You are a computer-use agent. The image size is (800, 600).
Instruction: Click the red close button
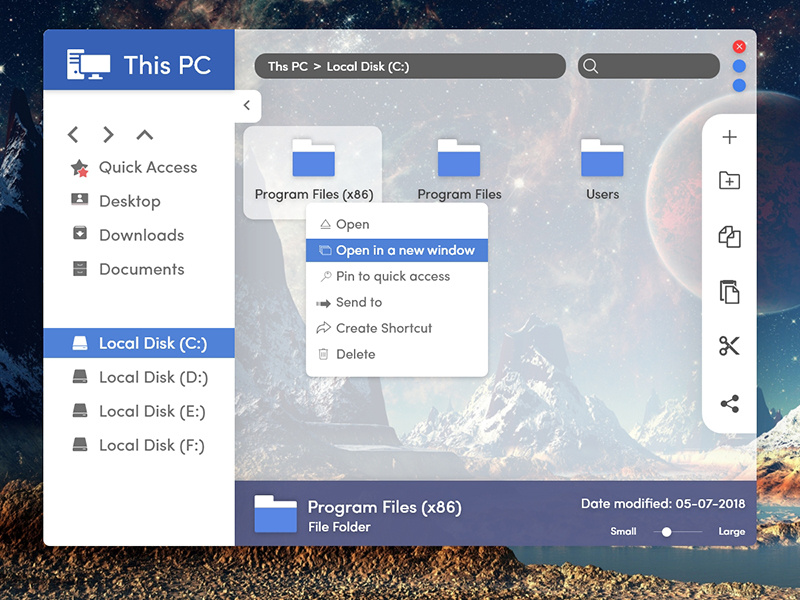tap(739, 47)
